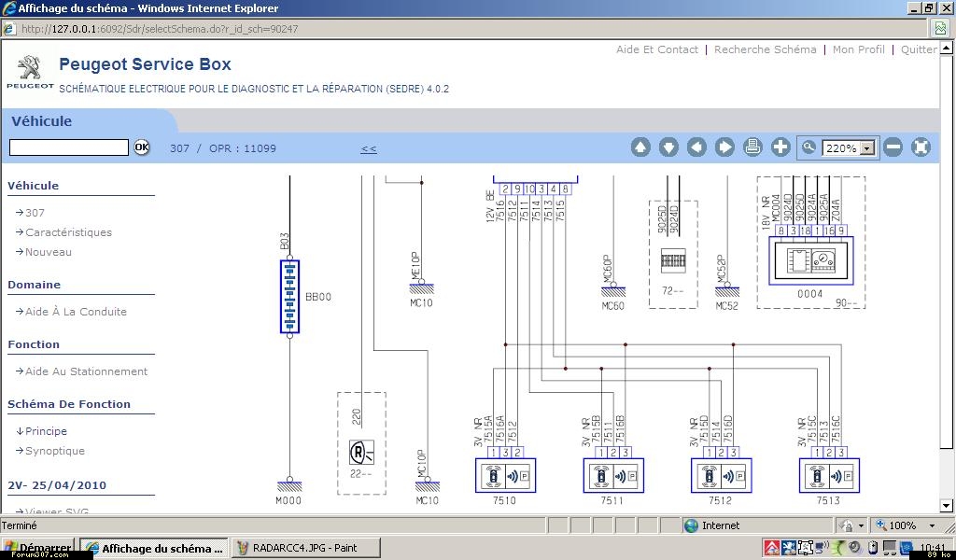Image resolution: width=956 pixels, height=560 pixels.
Task: Select the connector symbol in box 72--
Action: pos(673,260)
